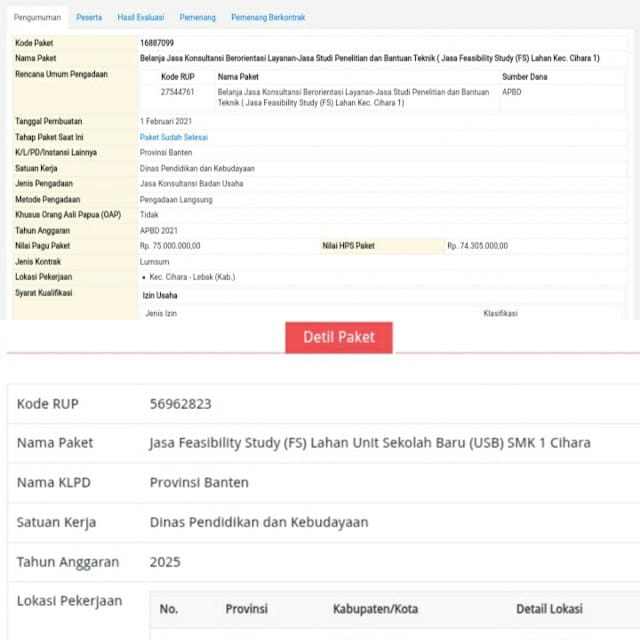Click Kode RUP value 56962823
Image resolution: width=640 pixels, height=640 pixels.
point(180,404)
